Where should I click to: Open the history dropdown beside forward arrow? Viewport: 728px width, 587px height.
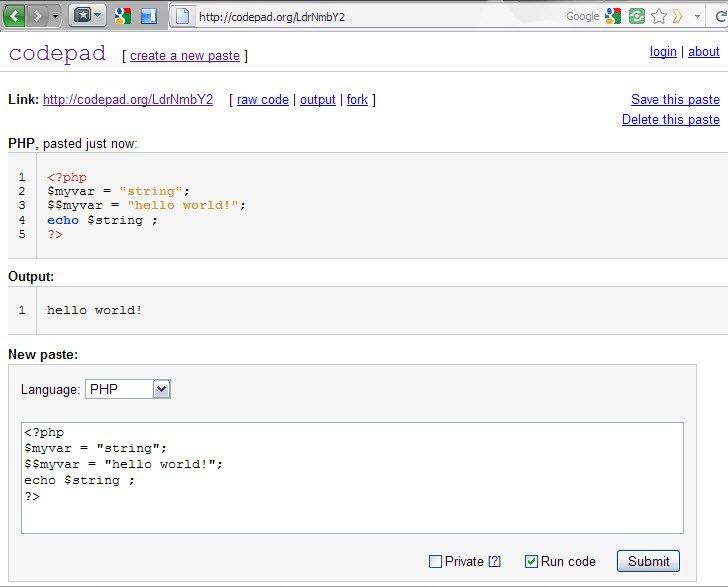tap(55, 16)
